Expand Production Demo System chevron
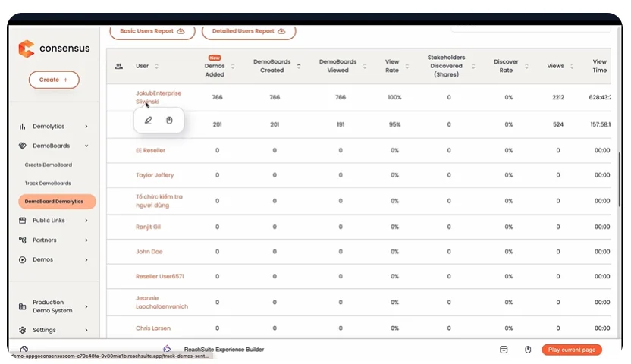 coord(86,306)
